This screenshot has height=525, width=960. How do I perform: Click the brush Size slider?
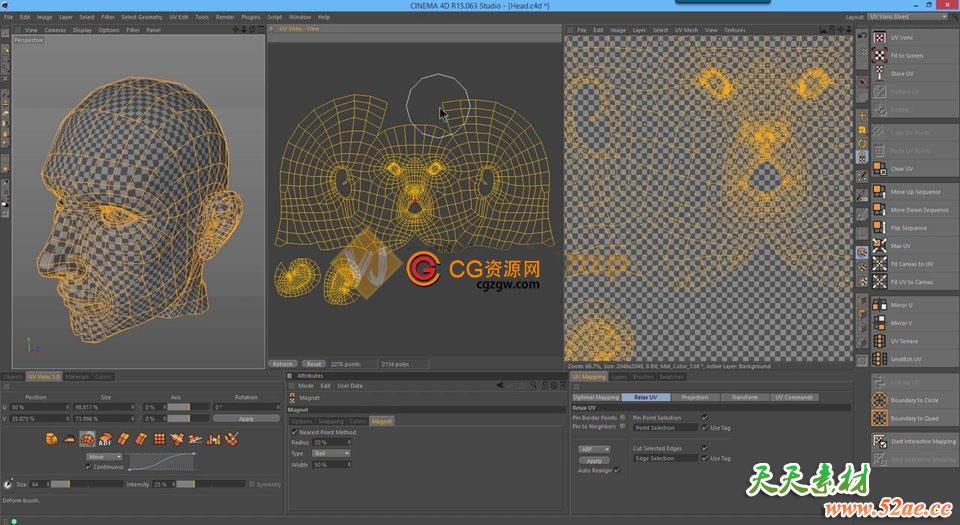(x=87, y=484)
